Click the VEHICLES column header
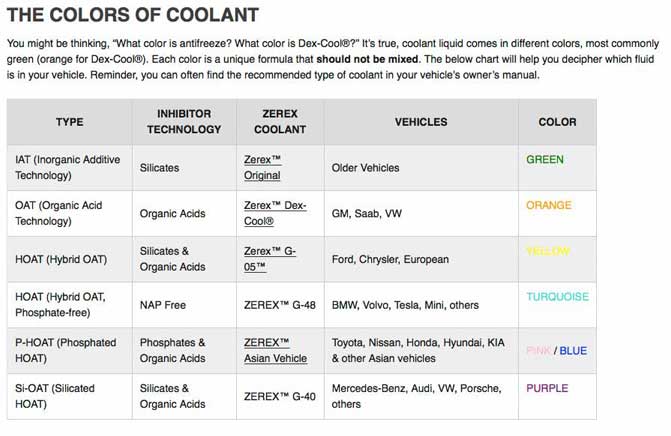Screen dimensions: 671x436 pyautogui.click(x=420, y=122)
